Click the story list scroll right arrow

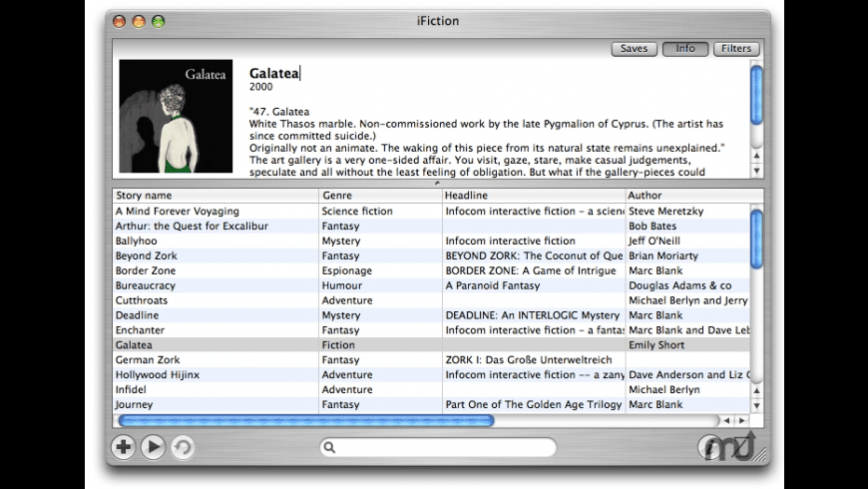(742, 421)
